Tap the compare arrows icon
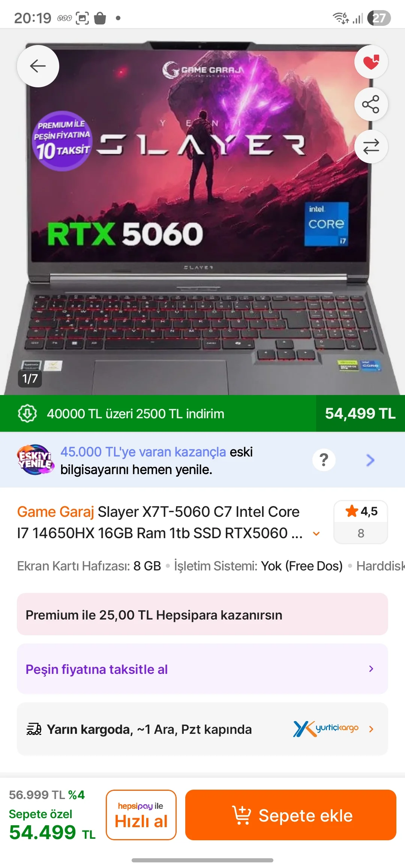405x868 pixels. click(x=371, y=147)
